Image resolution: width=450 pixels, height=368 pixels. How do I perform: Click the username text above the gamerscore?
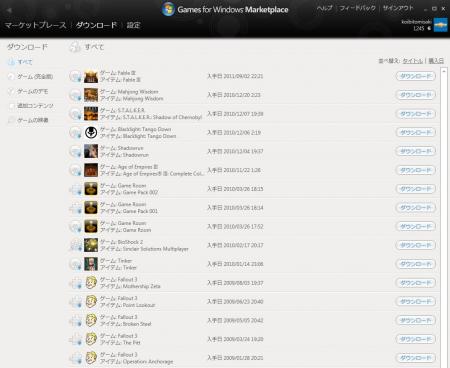(x=416, y=22)
